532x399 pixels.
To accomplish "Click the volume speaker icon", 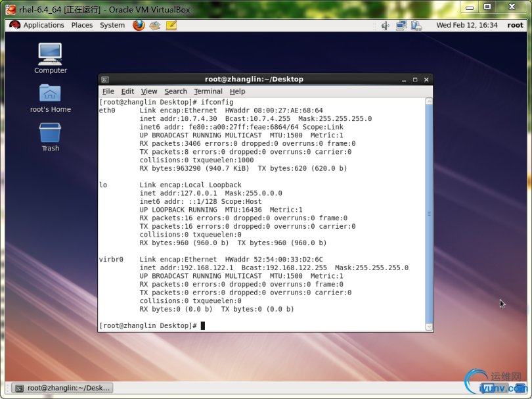I will tap(385, 26).
